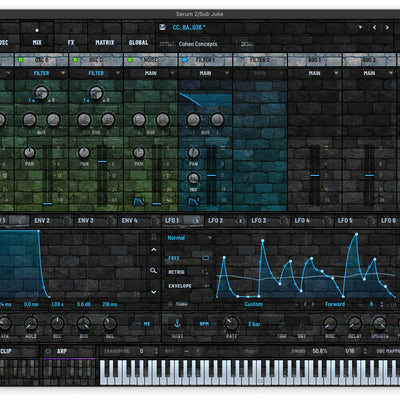
Task: Toggle the LFO BPM sync button
Action: tap(204, 324)
